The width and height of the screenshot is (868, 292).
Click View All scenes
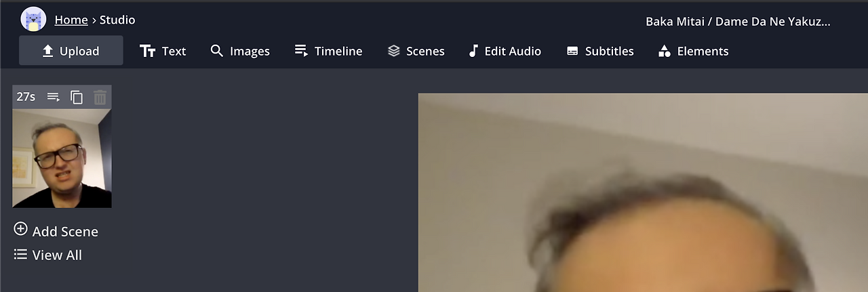[x=48, y=255]
